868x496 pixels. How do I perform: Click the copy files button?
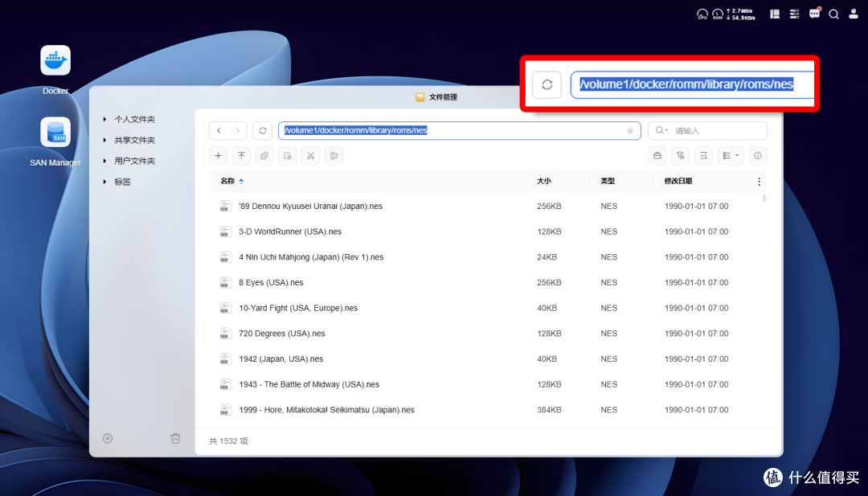coord(264,156)
